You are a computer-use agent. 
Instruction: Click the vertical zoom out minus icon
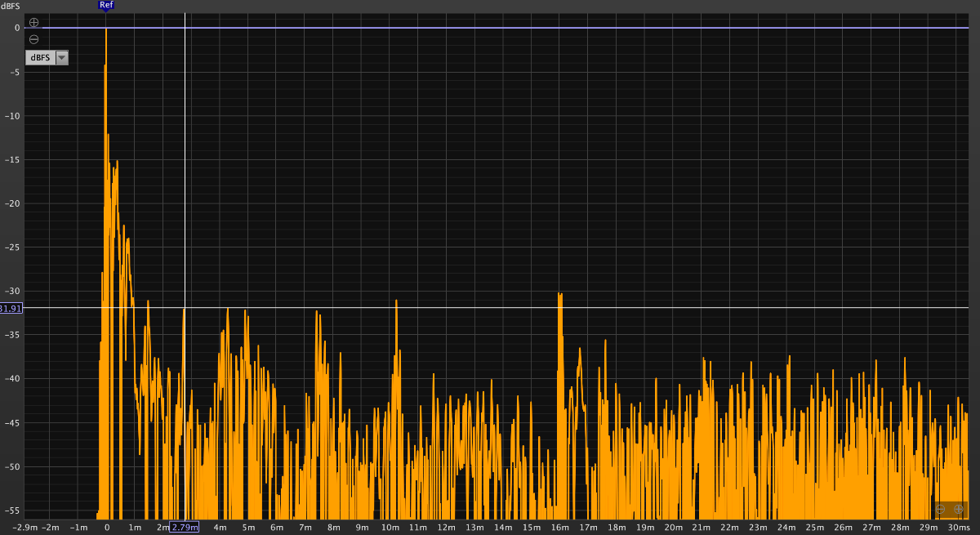[x=33, y=39]
